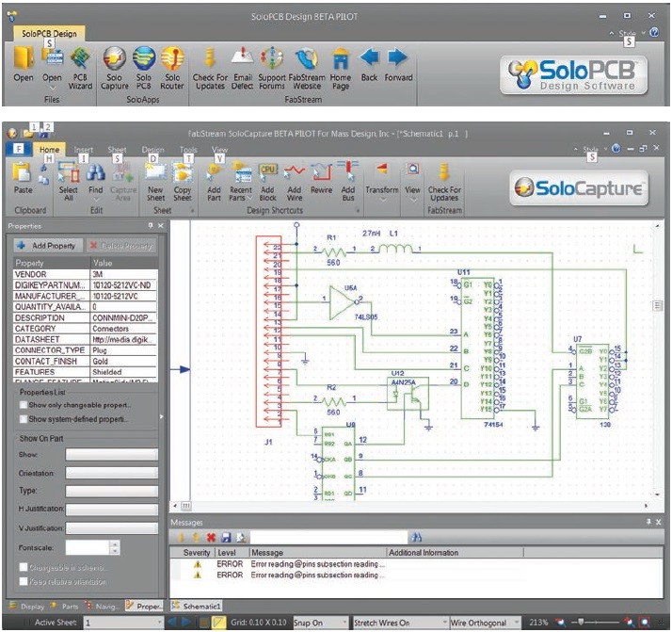Screen dimensions: 672x632
Task: Switch to the View ribbon tab
Action: tap(219, 150)
